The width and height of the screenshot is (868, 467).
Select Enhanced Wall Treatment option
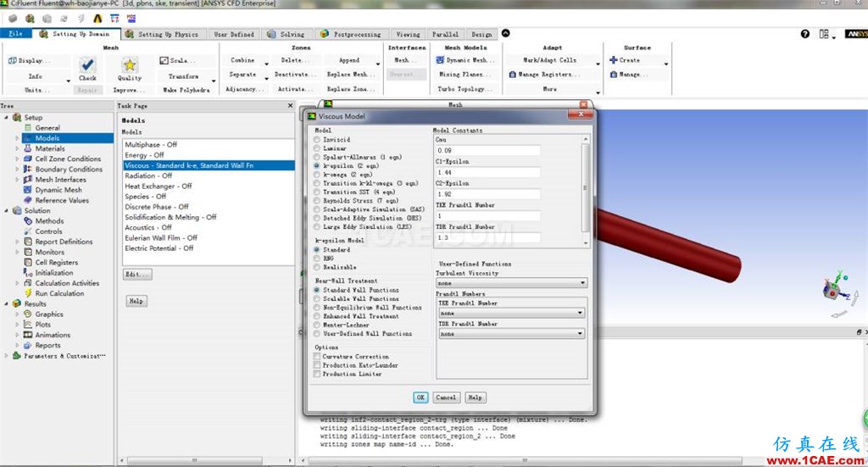click(317, 316)
